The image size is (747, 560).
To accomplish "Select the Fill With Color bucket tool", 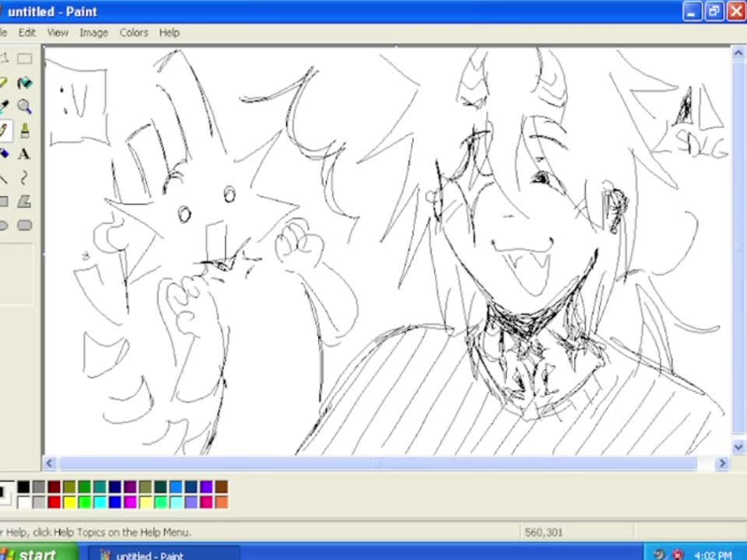I will coord(25,83).
